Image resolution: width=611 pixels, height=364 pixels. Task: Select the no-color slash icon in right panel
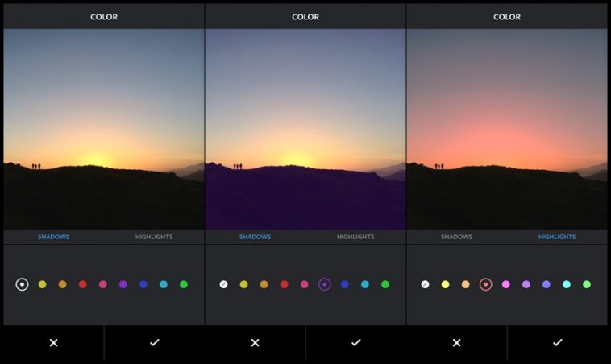coord(425,284)
